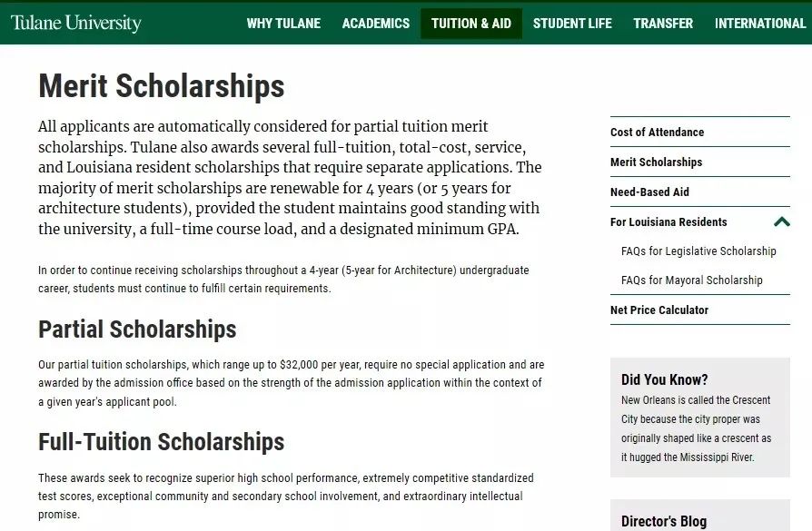Go to the TRANSFER section
The height and width of the screenshot is (531, 812).
(662, 24)
